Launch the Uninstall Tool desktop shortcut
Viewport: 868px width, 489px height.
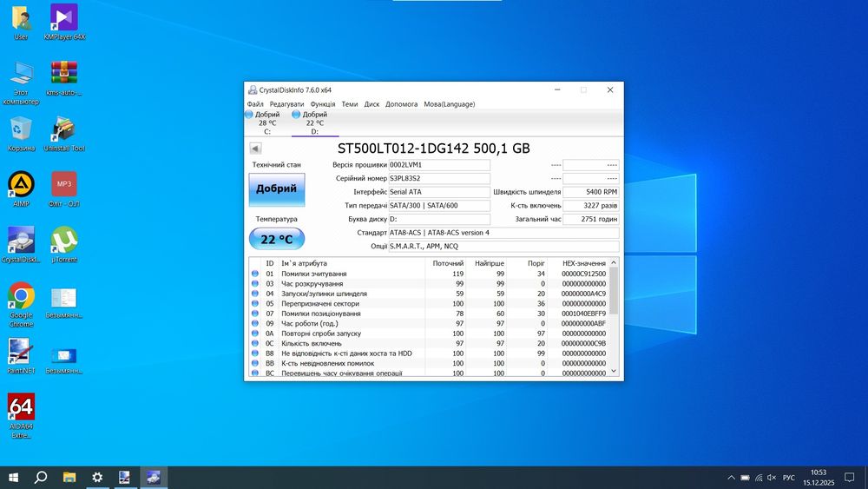coord(64,134)
